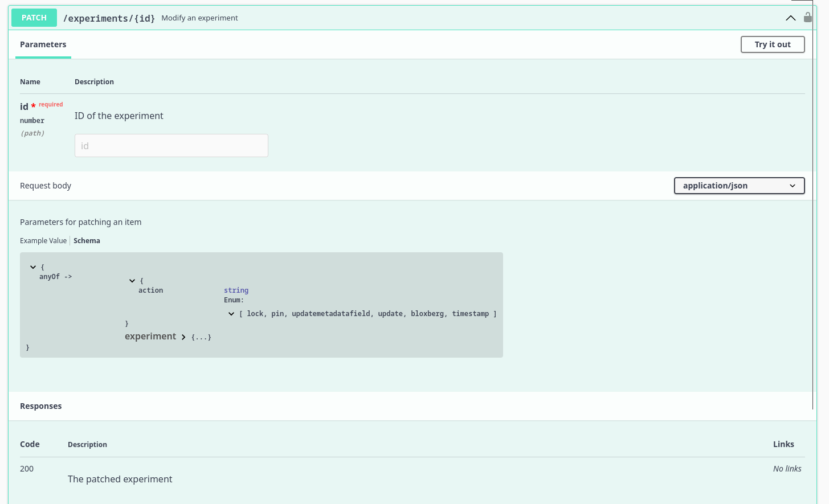
Task: Expand the experiment schema object
Action: [x=183, y=337]
